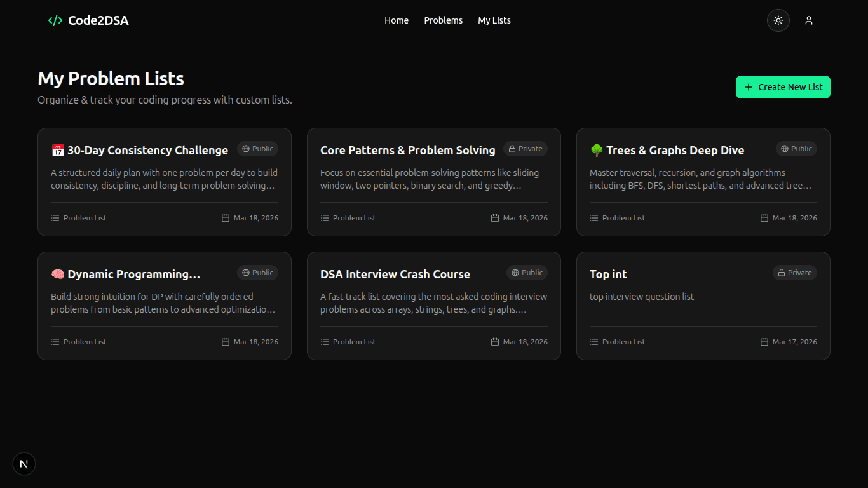Image resolution: width=868 pixels, height=488 pixels.
Task: Click the 'A structured daily plan' description
Action: [x=164, y=179]
